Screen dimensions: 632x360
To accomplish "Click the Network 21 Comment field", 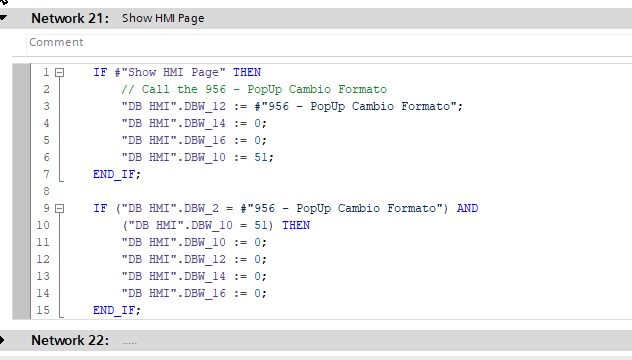I will [x=329, y=43].
